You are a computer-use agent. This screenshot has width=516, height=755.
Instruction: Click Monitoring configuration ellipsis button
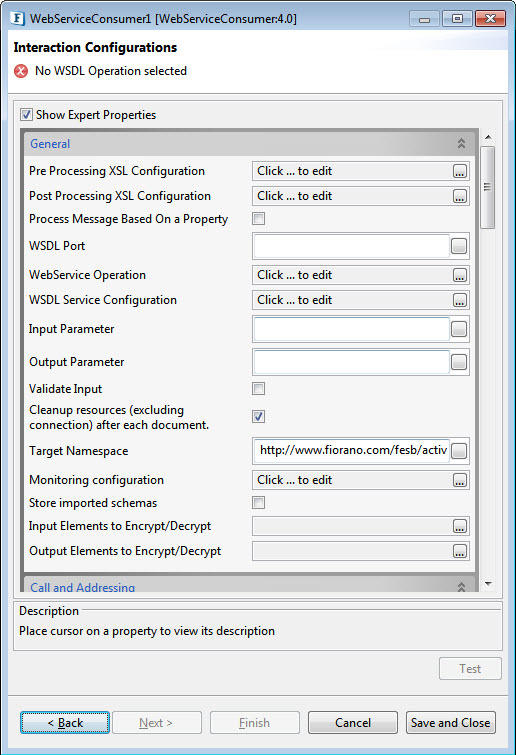[x=460, y=481]
